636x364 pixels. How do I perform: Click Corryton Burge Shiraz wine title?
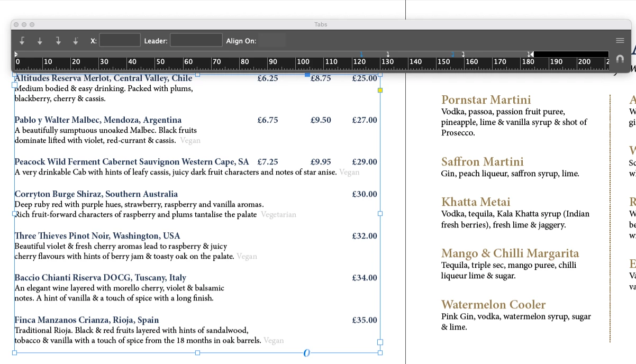[96, 194]
